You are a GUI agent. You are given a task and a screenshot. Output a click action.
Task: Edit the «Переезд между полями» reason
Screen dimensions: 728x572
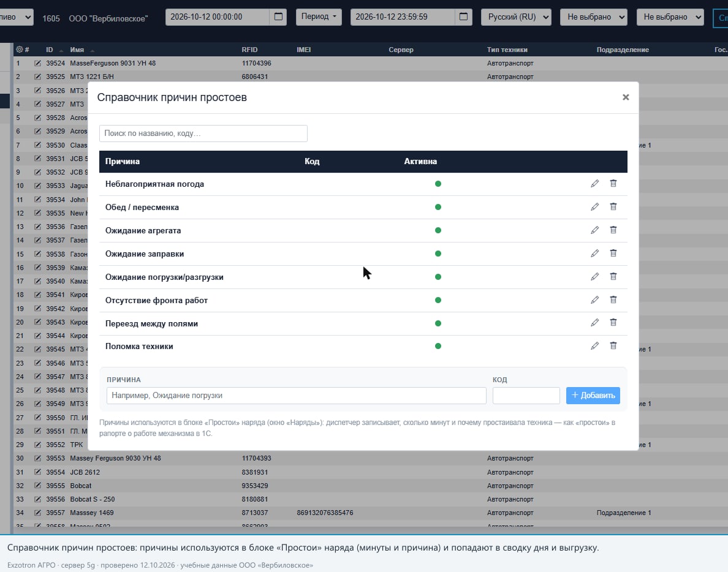[595, 323]
